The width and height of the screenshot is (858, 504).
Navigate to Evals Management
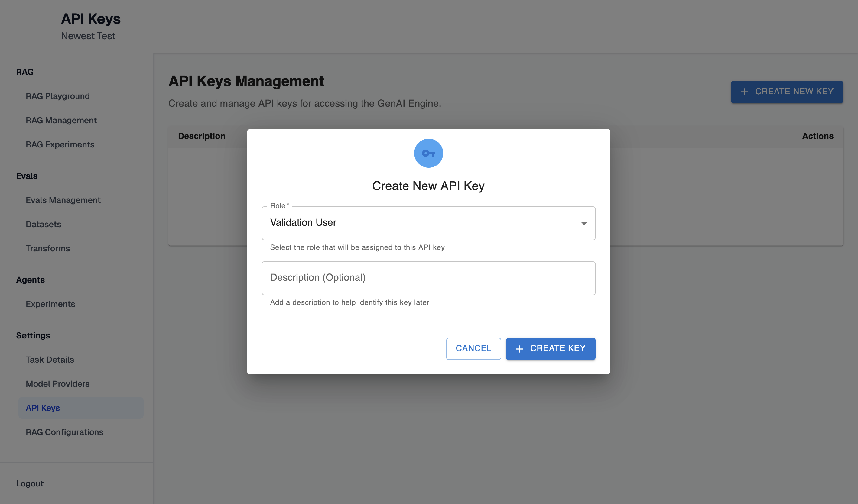63,200
